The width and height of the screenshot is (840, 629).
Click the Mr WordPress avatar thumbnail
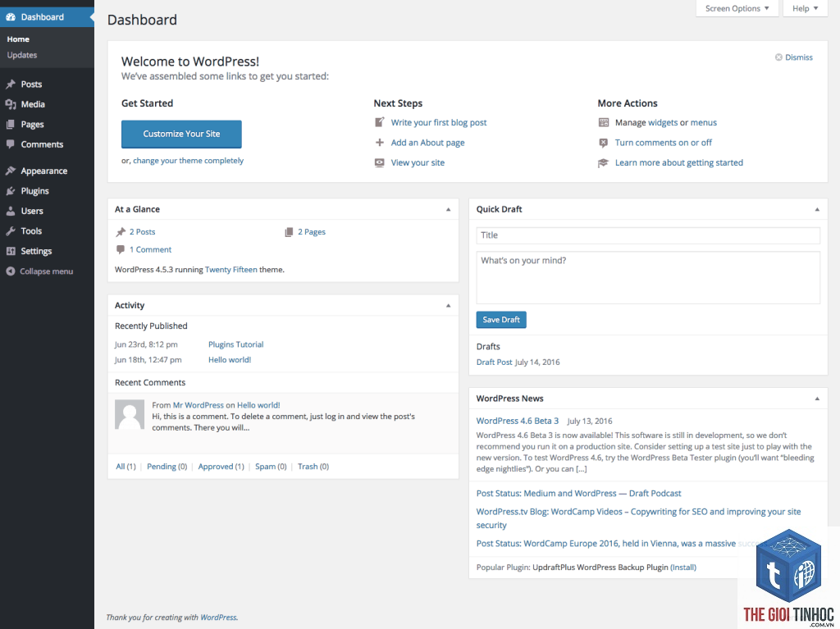point(130,414)
